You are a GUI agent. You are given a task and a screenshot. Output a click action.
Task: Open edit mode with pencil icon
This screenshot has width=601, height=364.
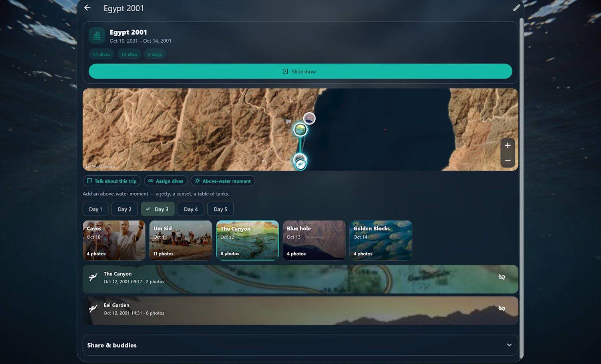click(516, 8)
